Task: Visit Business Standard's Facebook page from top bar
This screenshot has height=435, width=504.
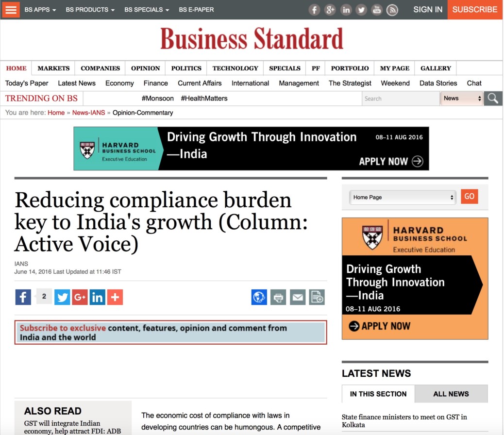Action: 314,10
